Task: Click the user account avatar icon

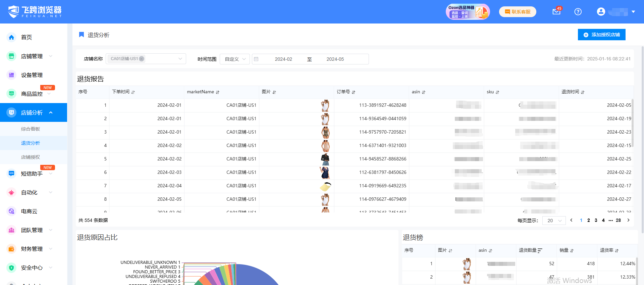Action: point(601,12)
